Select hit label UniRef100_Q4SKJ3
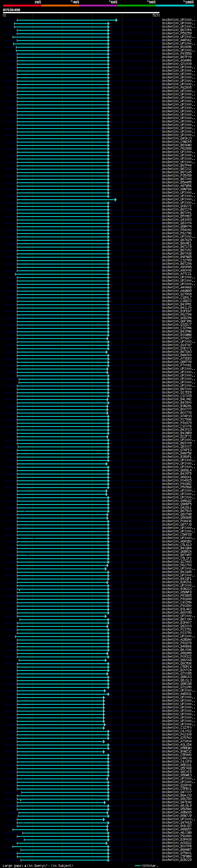 click(177, 139)
